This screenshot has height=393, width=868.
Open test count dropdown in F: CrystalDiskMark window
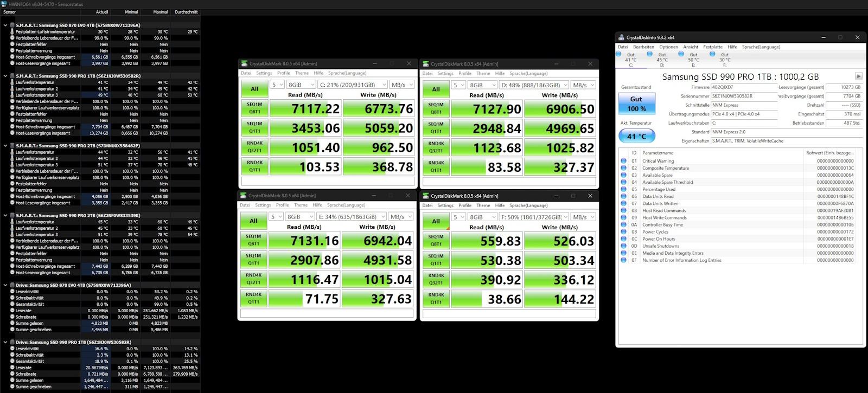[459, 217]
